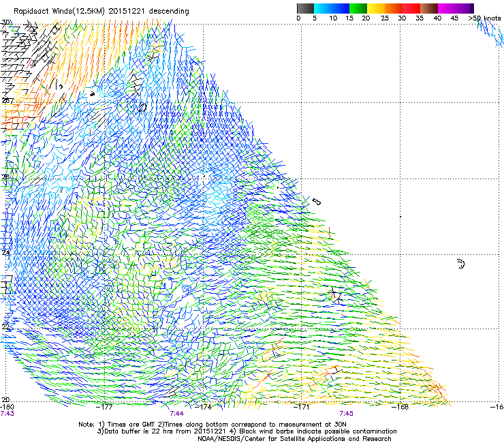504x443 pixels.
Task: Click the "35" label under the color scale
Action: point(420,18)
